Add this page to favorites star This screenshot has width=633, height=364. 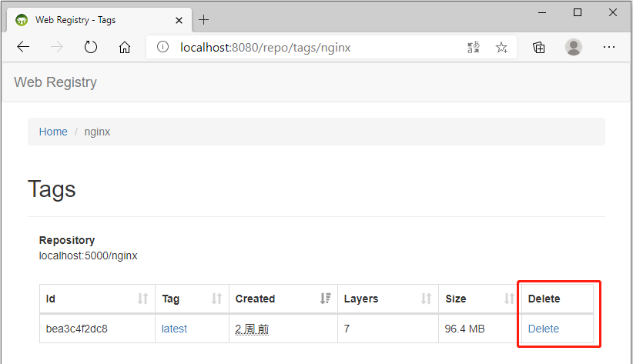tap(501, 47)
